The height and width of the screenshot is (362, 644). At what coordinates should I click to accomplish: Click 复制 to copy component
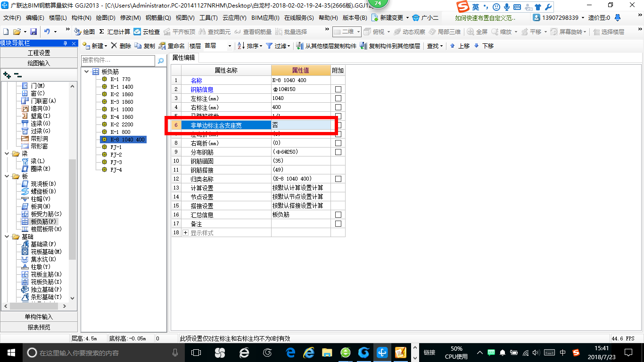[145, 46]
